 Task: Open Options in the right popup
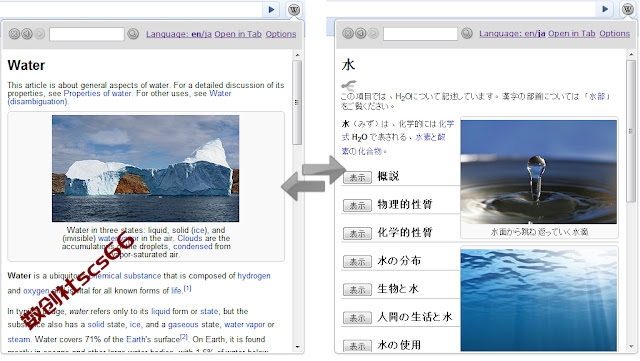pos(614,33)
